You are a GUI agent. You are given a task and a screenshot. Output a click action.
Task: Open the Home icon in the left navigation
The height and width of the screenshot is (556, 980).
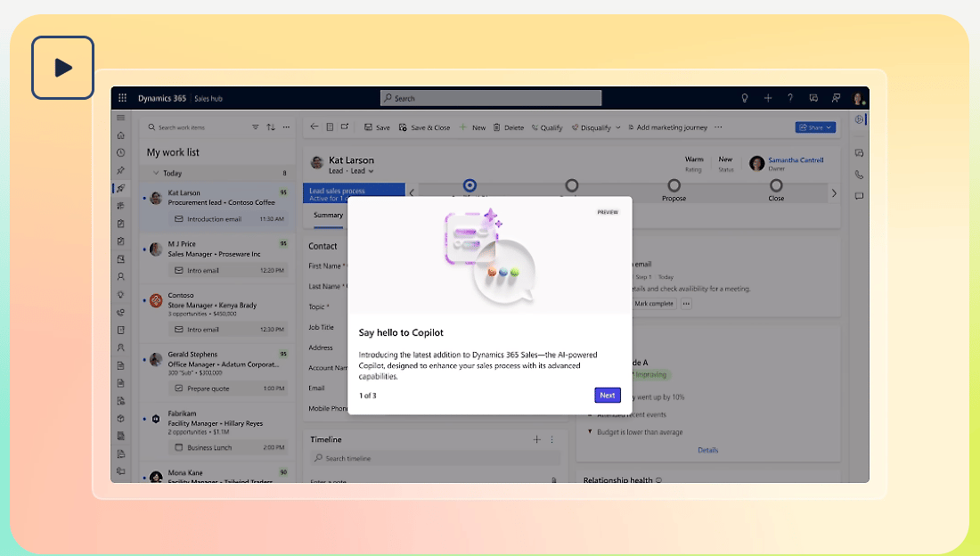click(x=121, y=135)
